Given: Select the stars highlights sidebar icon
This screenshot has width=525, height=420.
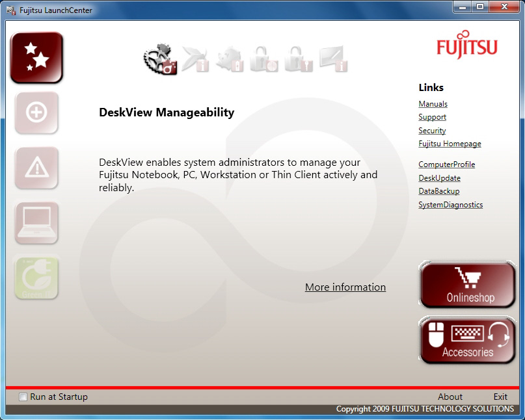Looking at the screenshot, I should pyautogui.click(x=36, y=57).
